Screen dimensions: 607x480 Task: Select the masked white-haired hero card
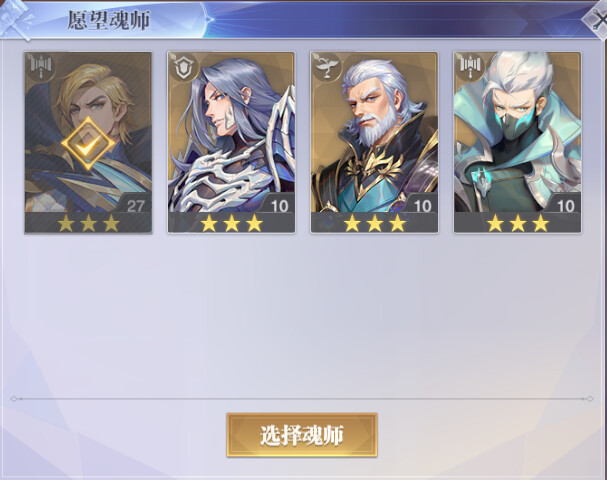(x=517, y=142)
